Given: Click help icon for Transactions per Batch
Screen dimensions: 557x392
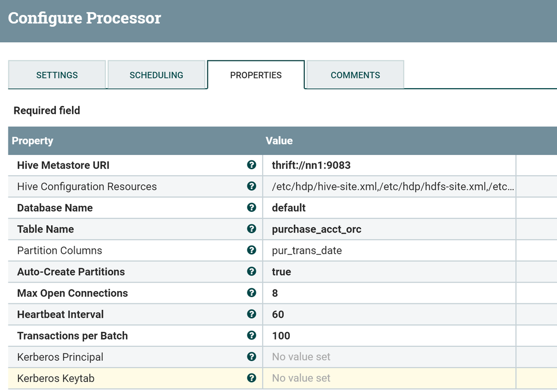Looking at the screenshot, I should (251, 335).
